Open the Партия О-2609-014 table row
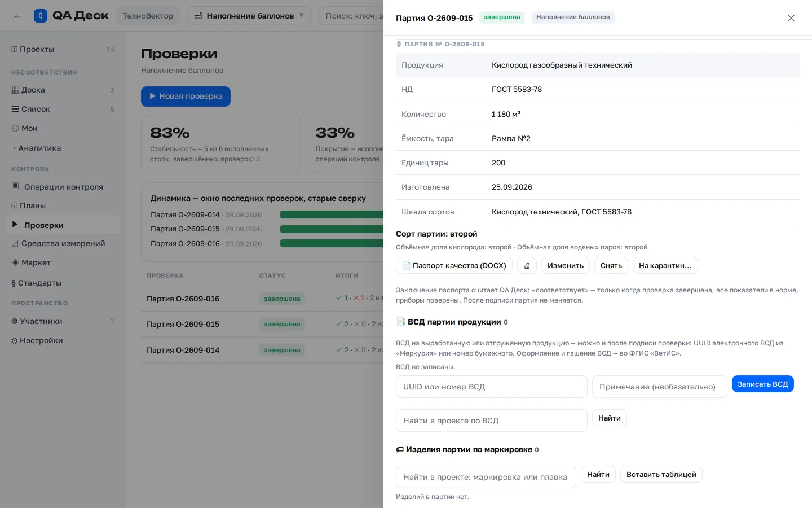Viewport: 812px width, 508px height. [x=262, y=350]
